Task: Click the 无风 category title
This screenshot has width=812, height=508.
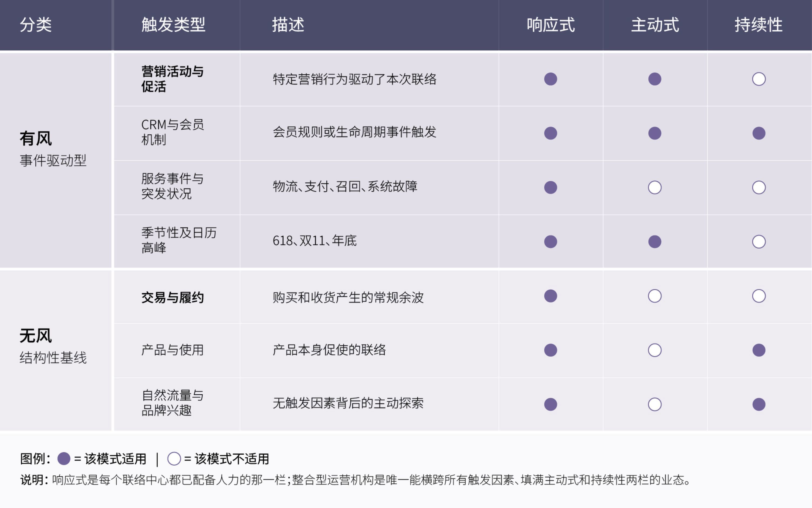Action: pos(36,336)
